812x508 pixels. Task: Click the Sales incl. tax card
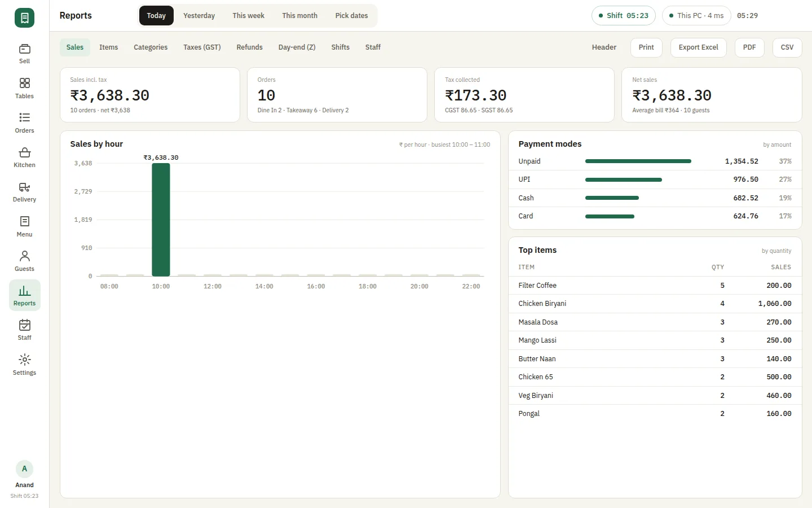(150, 95)
